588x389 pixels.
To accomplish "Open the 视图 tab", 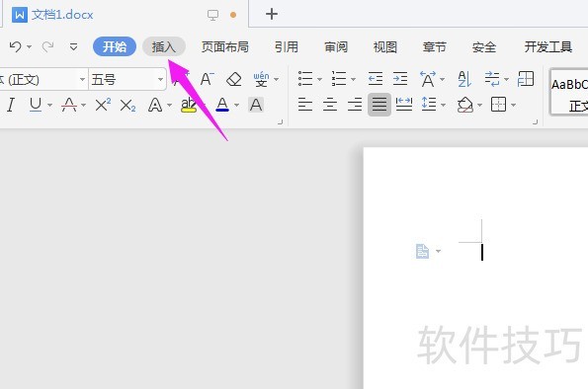I will coord(385,46).
